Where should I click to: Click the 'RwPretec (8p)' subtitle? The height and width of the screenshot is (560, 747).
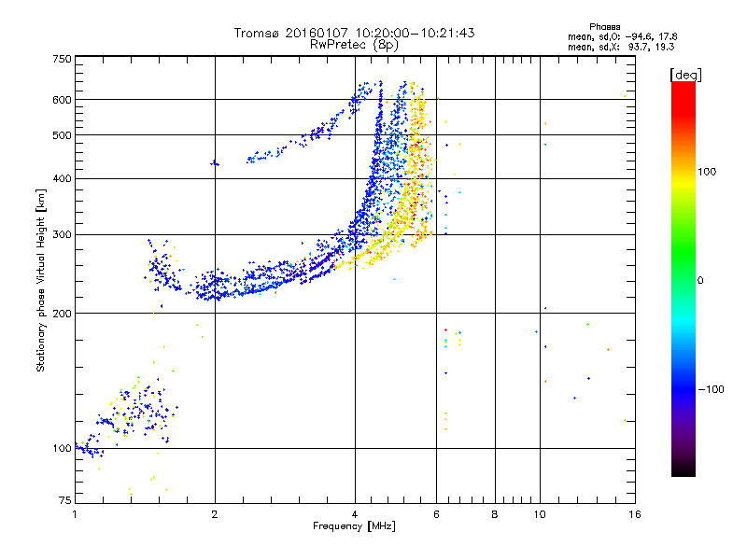pos(354,45)
